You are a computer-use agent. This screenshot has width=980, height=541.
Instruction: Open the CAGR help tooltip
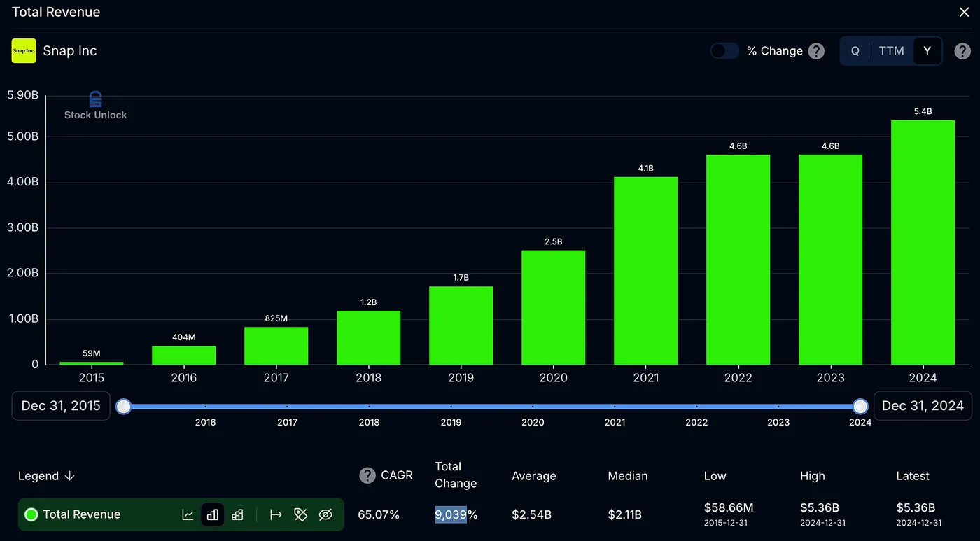coord(367,476)
